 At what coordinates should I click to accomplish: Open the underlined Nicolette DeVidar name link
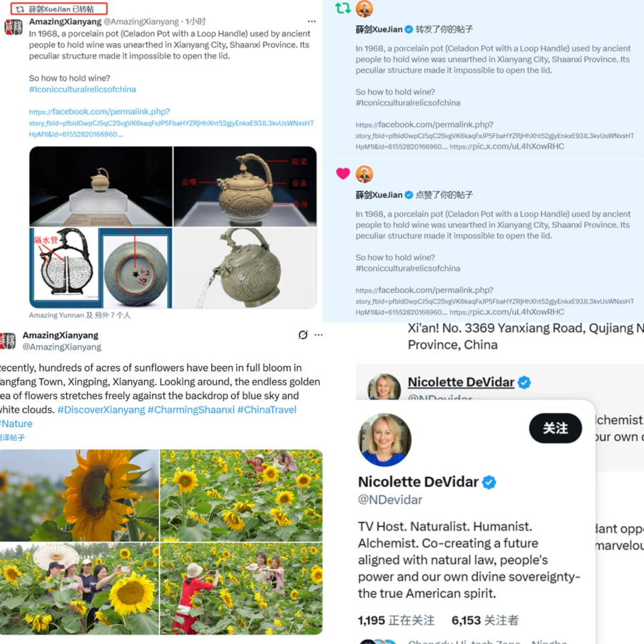[x=461, y=382]
